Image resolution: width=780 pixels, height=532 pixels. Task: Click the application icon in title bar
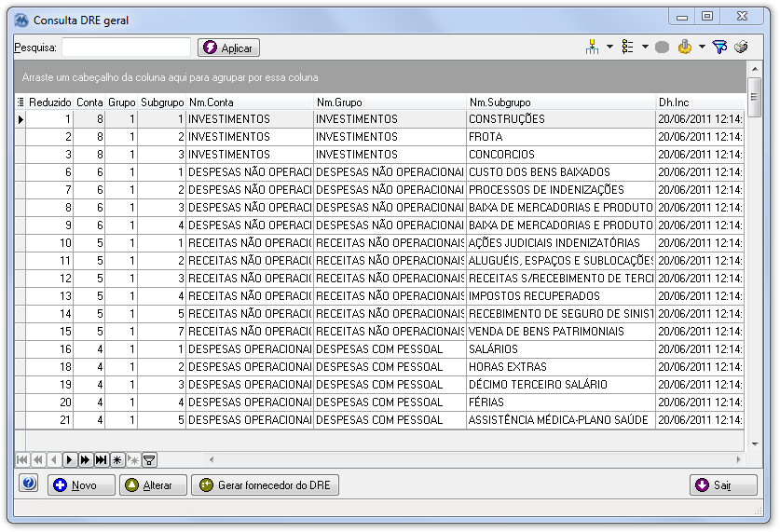coord(21,20)
